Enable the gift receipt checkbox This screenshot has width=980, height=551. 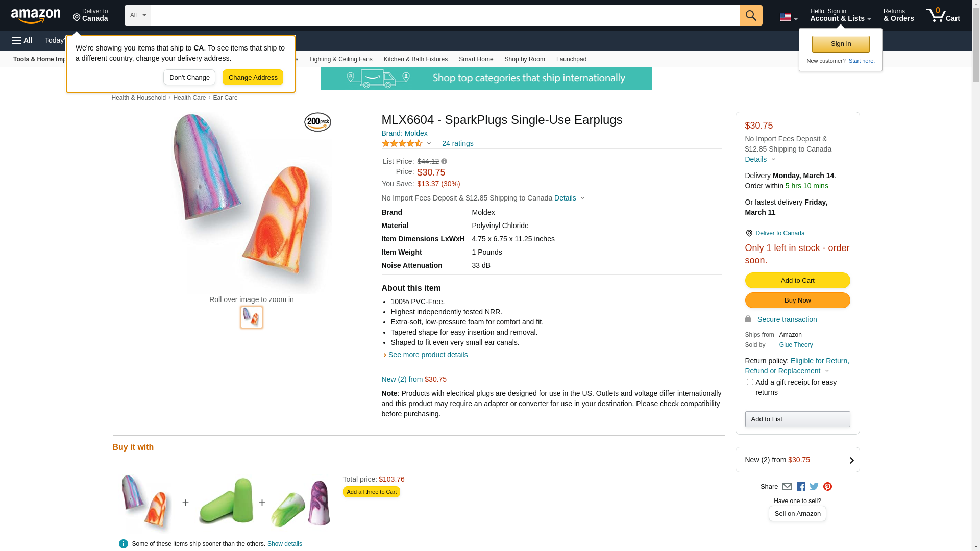pos(750,382)
